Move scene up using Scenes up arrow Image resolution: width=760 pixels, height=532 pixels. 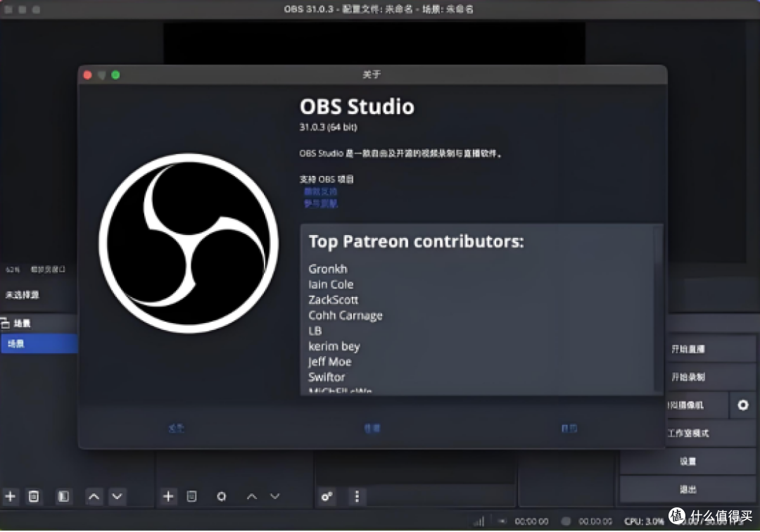tap(94, 496)
